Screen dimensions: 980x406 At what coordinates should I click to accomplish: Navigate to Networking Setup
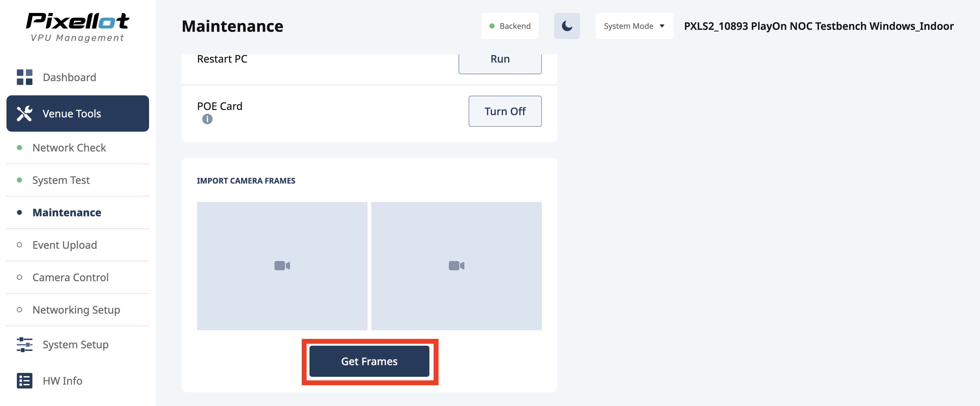[76, 310]
